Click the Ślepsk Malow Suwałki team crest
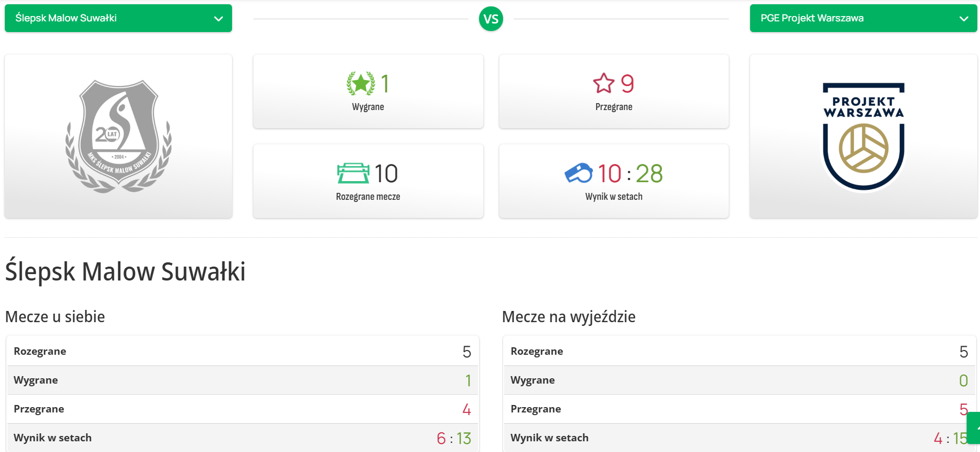Viewport: 980px width, 452px height. pyautogui.click(x=118, y=136)
